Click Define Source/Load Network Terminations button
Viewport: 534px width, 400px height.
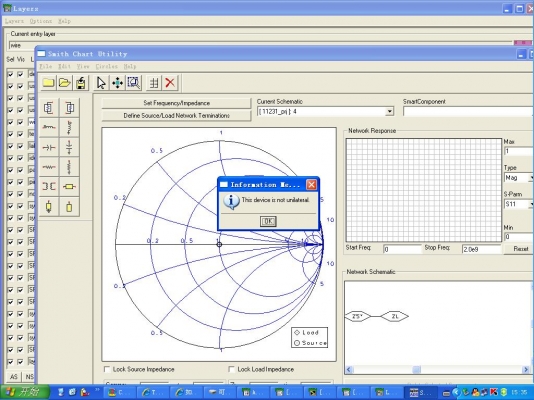pos(176,115)
